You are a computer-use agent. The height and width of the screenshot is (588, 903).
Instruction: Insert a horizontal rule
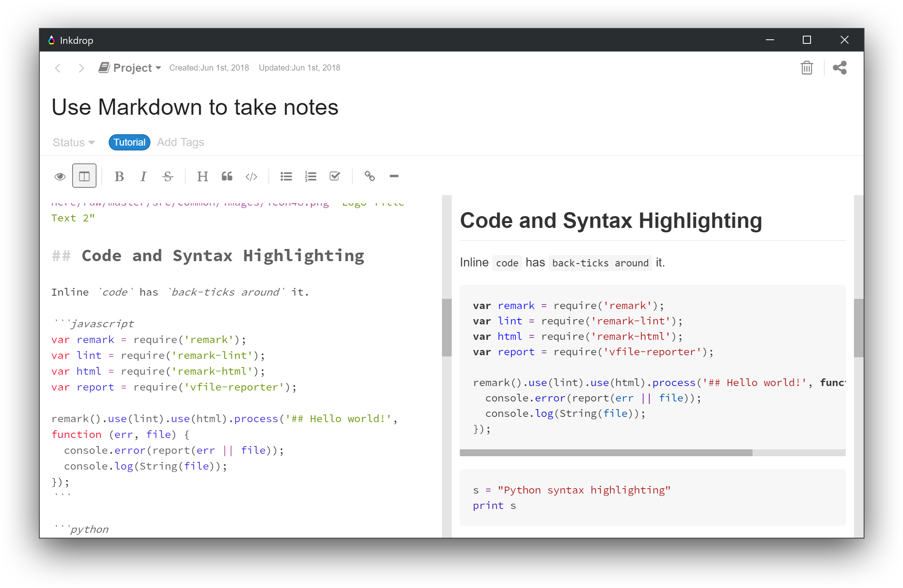[394, 176]
